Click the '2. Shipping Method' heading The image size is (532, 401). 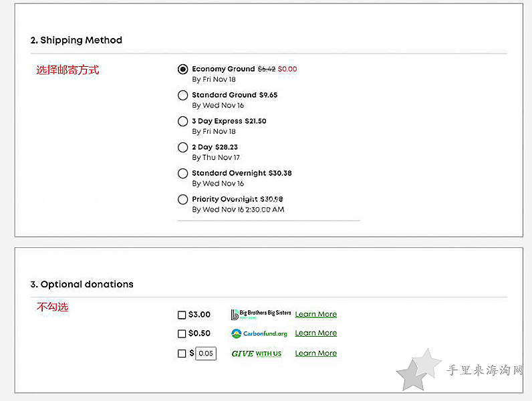pos(76,40)
